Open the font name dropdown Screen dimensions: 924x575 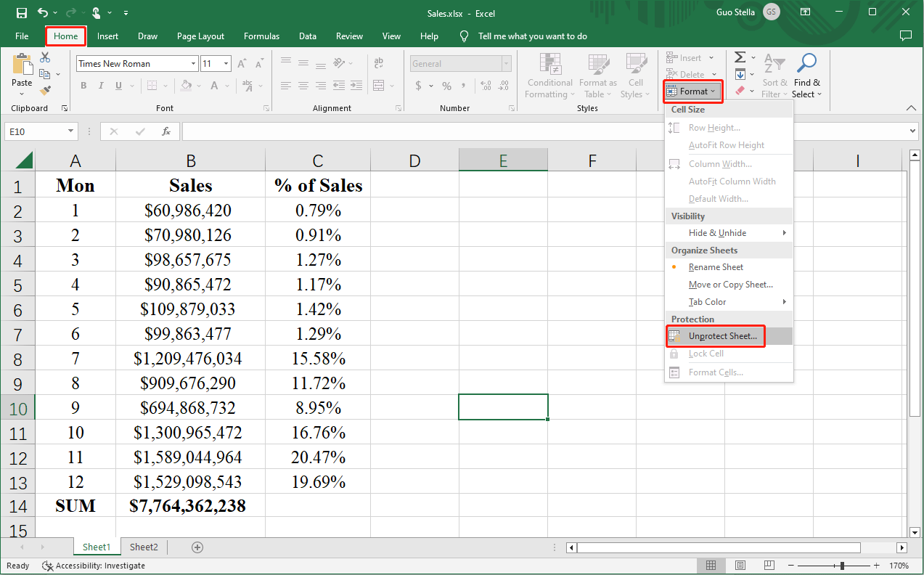point(193,64)
